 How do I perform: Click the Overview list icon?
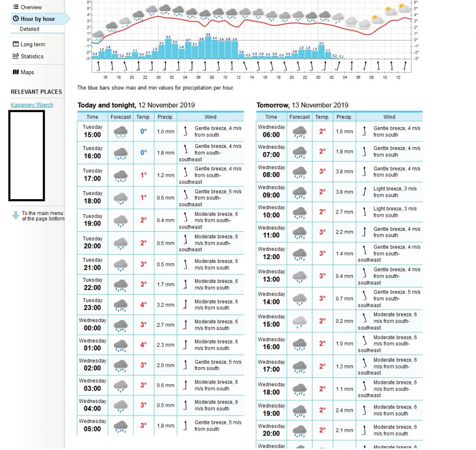[15, 7]
